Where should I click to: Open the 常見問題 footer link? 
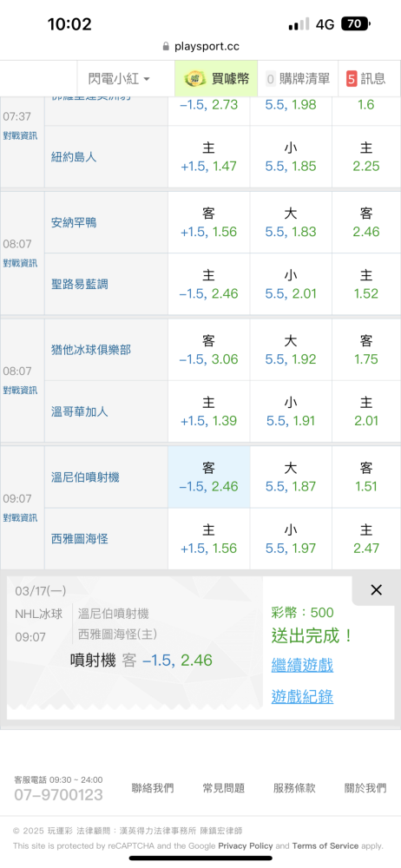click(224, 788)
